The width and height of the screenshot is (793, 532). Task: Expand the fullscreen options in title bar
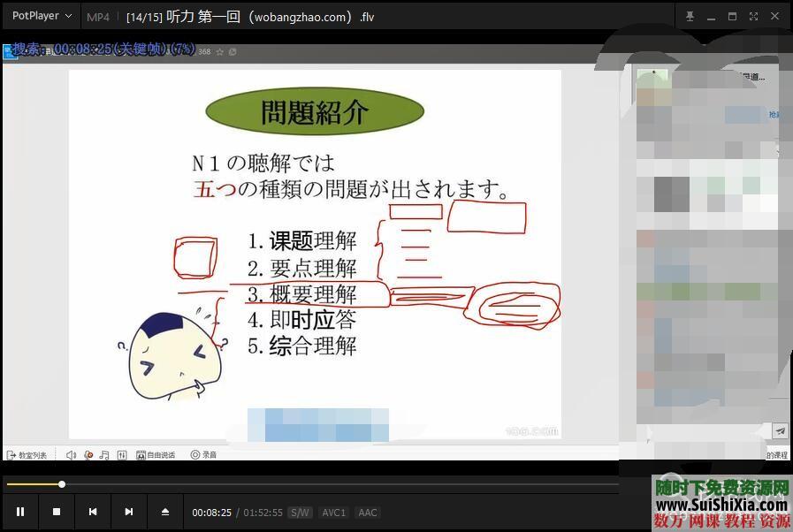pos(753,16)
